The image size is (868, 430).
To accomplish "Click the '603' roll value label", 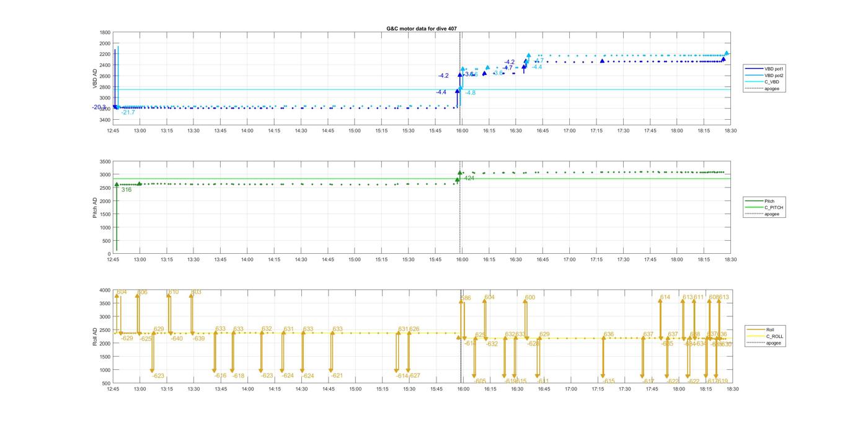I will (x=196, y=292).
